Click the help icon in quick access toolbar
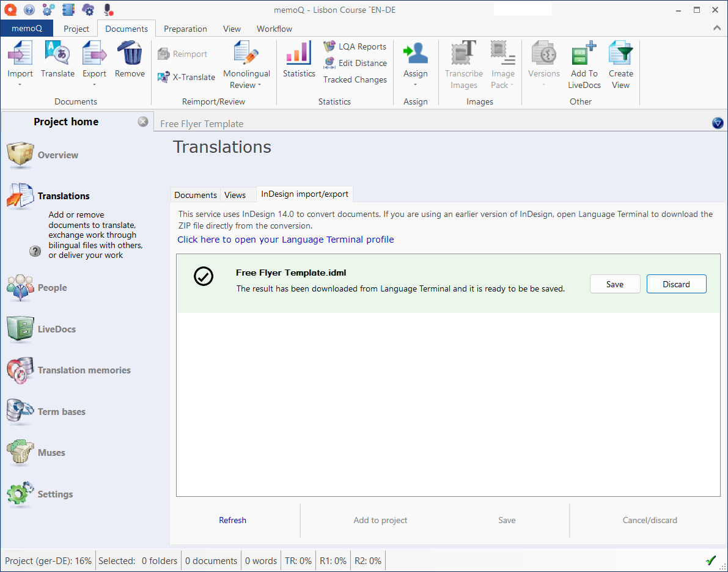 (29, 9)
